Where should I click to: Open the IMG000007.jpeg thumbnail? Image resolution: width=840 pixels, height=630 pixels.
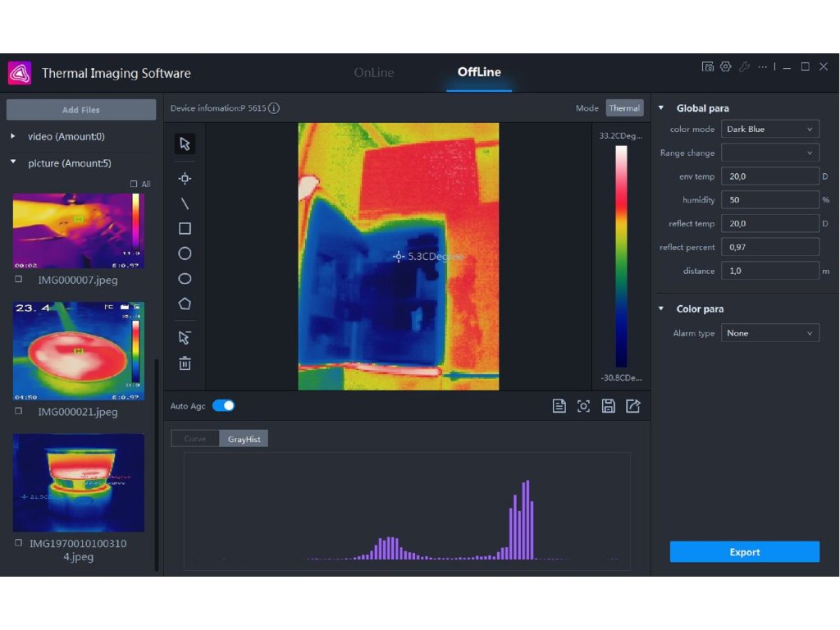(79, 231)
